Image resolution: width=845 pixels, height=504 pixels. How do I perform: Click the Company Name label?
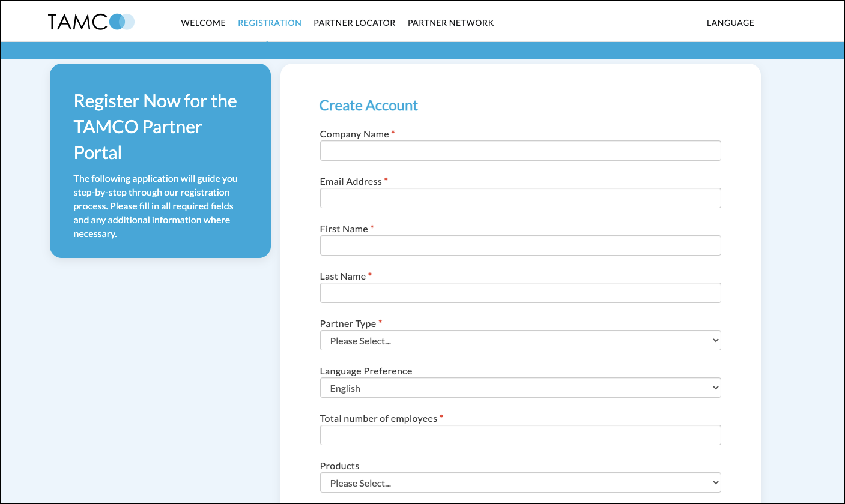[x=354, y=134]
